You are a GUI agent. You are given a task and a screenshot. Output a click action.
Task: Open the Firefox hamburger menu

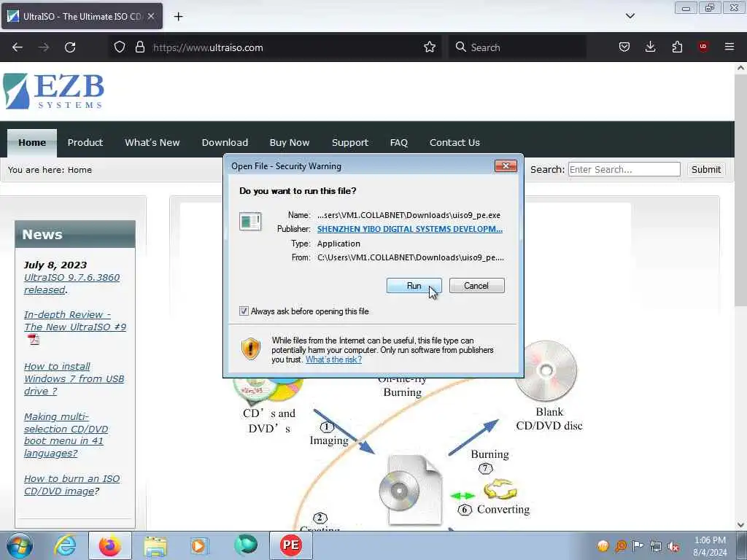(x=729, y=47)
